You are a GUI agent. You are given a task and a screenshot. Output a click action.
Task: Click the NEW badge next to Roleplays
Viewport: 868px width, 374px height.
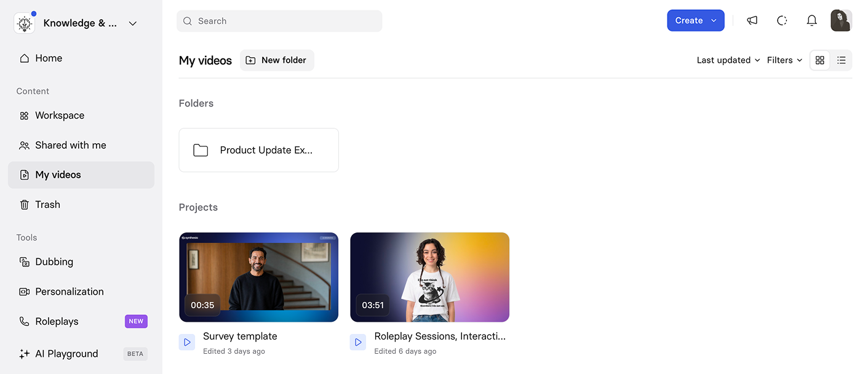(x=136, y=321)
